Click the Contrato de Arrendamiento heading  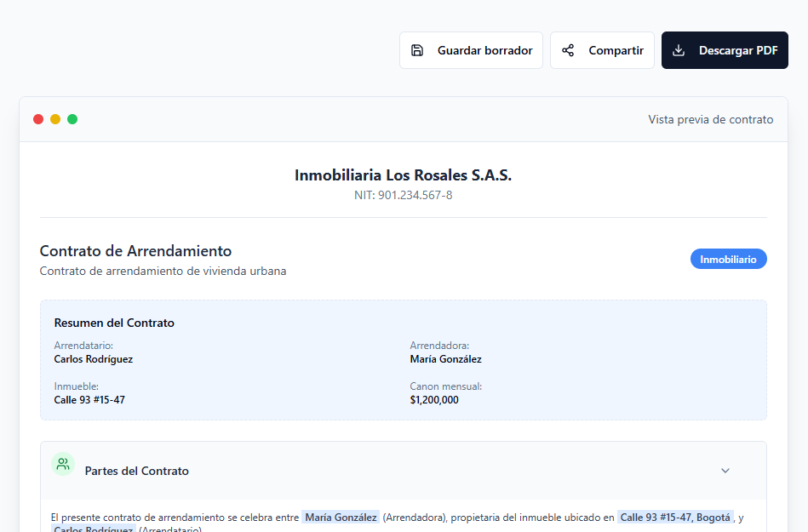click(135, 251)
